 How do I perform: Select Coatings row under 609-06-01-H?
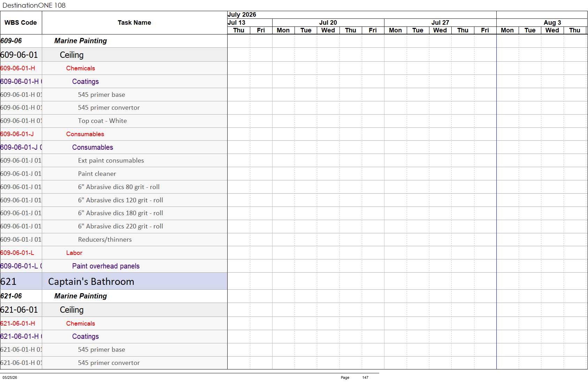pyautogui.click(x=114, y=81)
